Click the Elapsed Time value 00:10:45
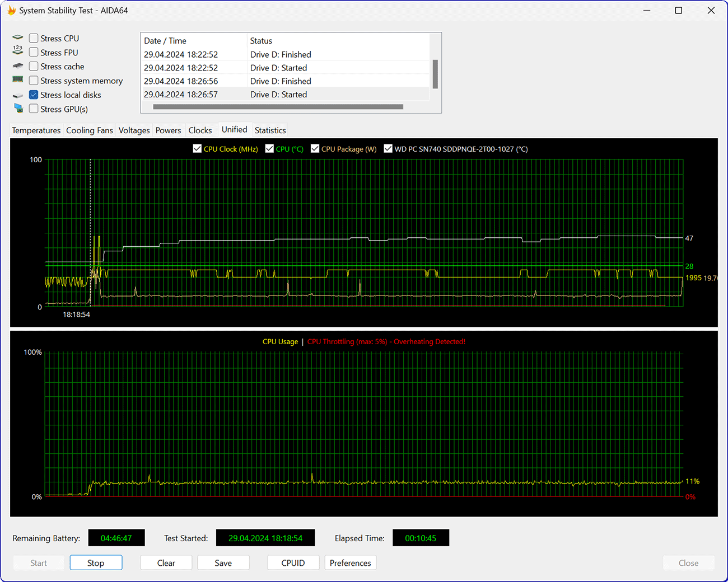The width and height of the screenshot is (728, 582). click(421, 538)
